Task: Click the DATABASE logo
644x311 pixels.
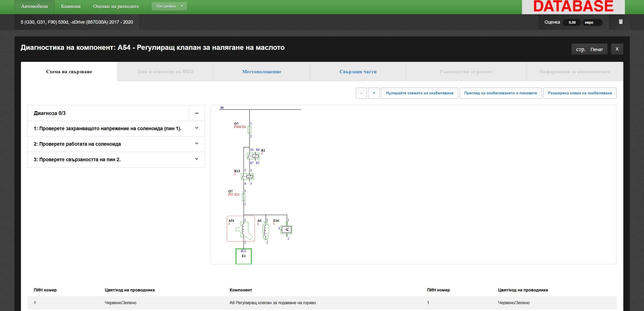Action: click(573, 7)
